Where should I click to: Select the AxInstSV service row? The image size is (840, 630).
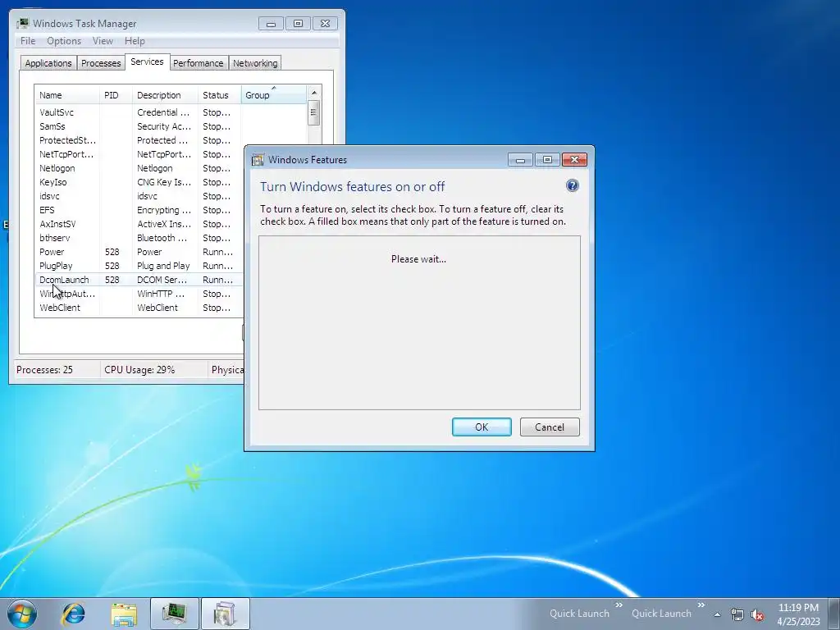pyautogui.click(x=139, y=224)
